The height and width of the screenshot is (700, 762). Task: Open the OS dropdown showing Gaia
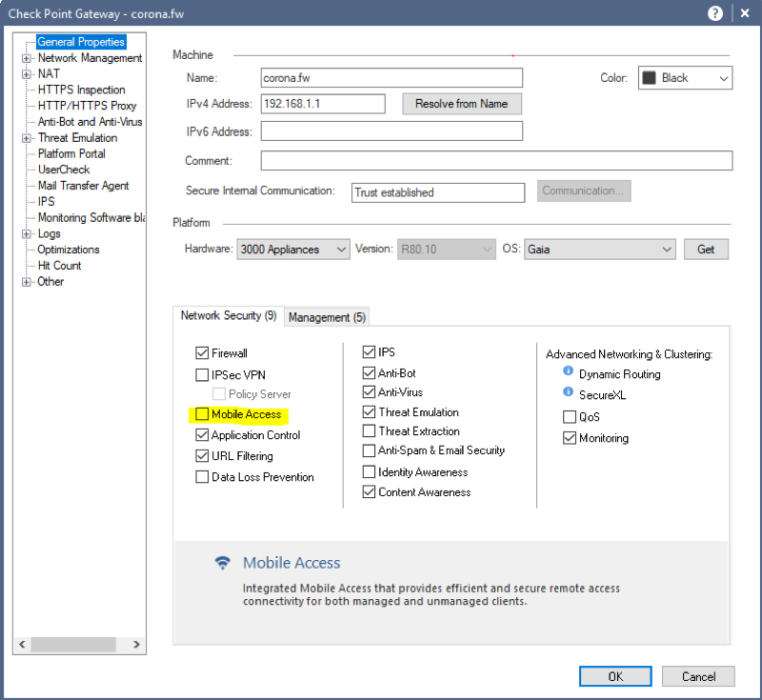tap(600, 250)
